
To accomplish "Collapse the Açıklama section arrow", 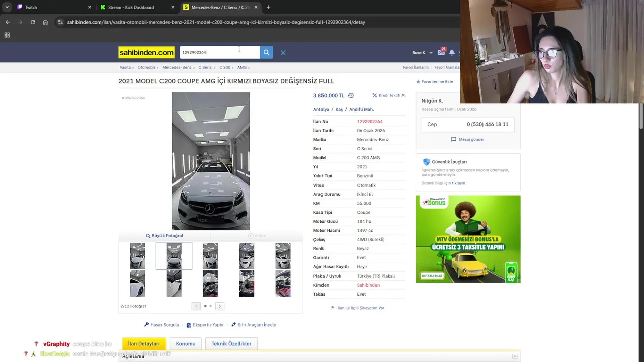I will [x=515, y=356].
